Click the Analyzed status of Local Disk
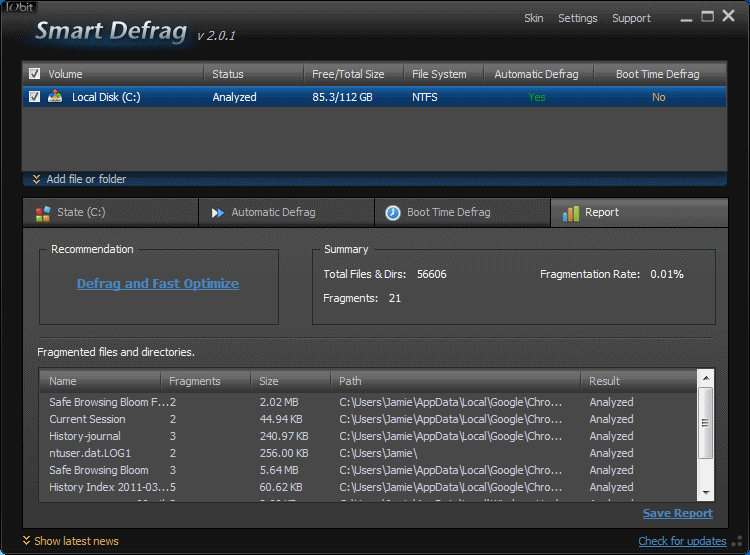 coord(234,97)
